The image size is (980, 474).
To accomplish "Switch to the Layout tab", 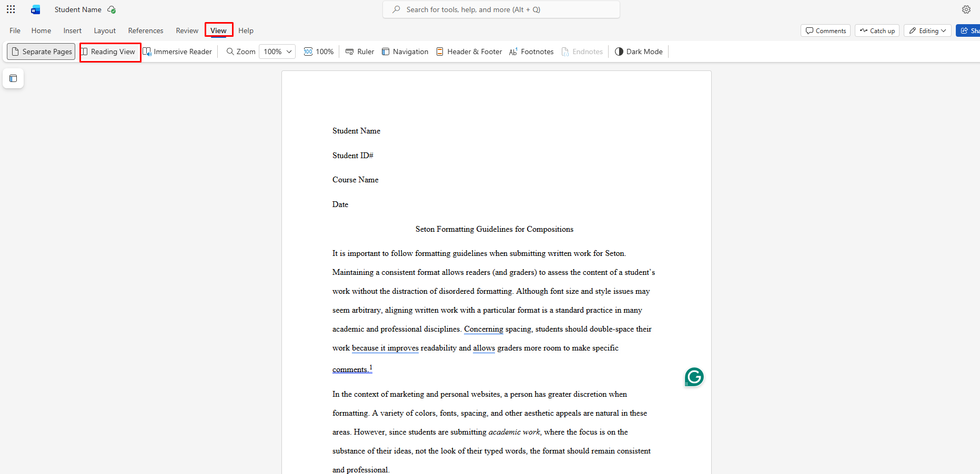I will 105,30.
